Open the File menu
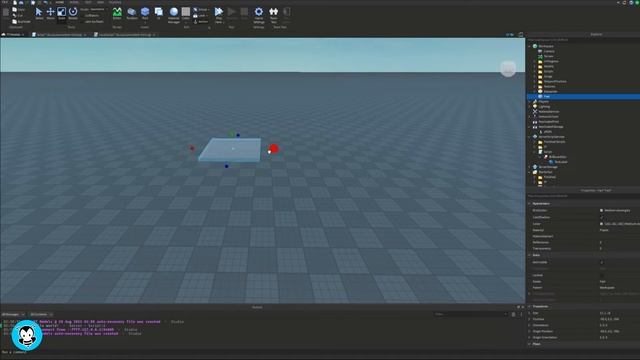This screenshot has height=360, width=640. [x=4, y=2]
